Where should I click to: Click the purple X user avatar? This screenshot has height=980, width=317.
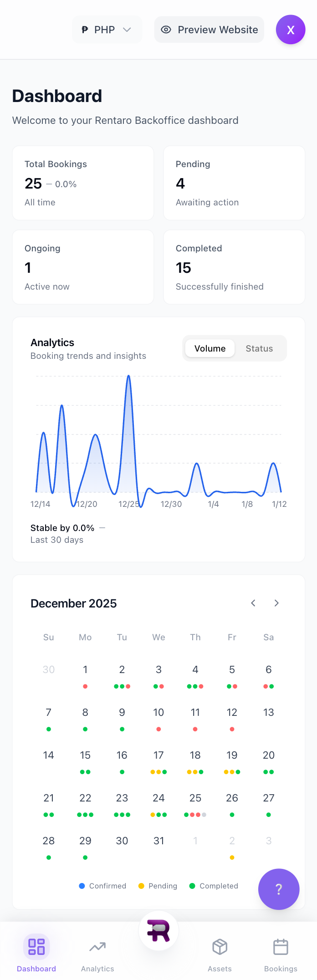pyautogui.click(x=291, y=30)
